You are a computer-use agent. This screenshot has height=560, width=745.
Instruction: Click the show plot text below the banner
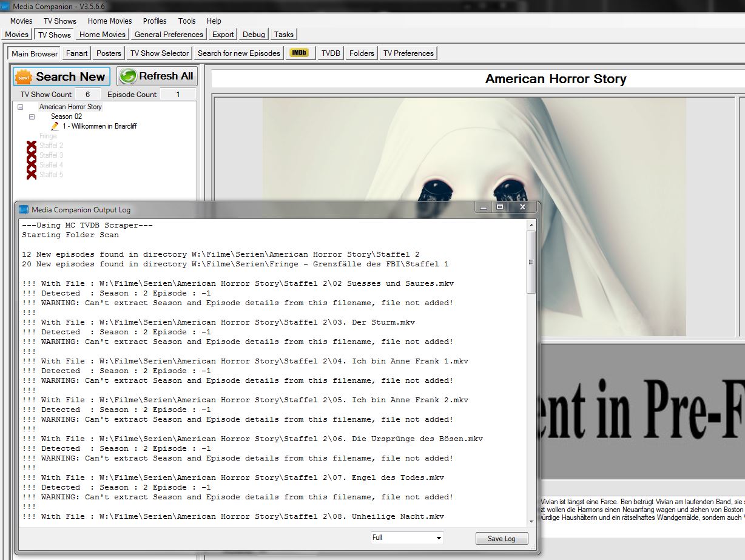[x=642, y=510]
